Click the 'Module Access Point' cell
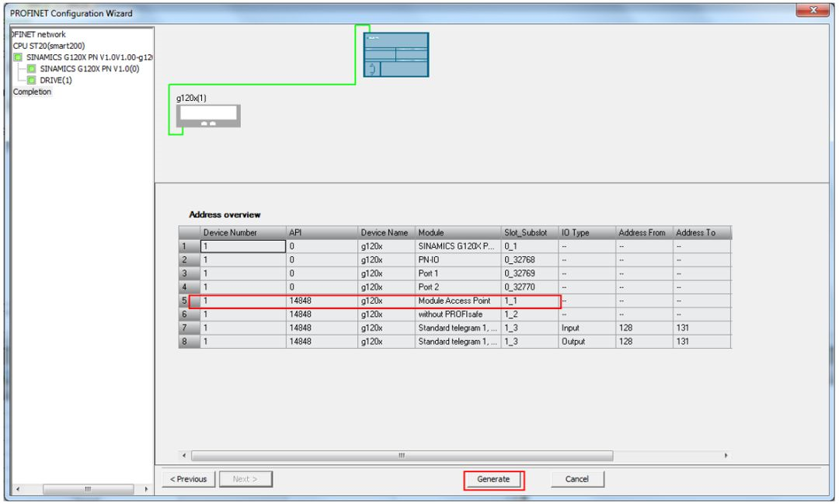The height and width of the screenshot is (504, 839). (x=458, y=301)
